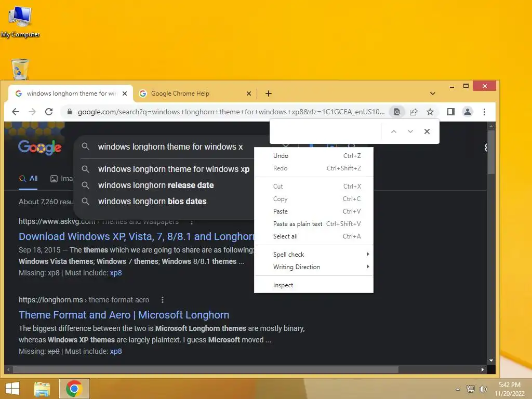Click the scroll right arrow

coord(482,369)
